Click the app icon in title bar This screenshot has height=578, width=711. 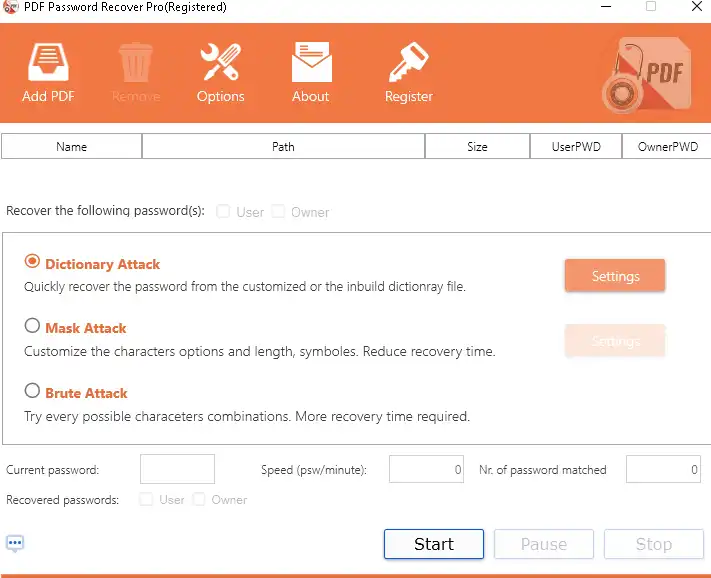[12, 8]
